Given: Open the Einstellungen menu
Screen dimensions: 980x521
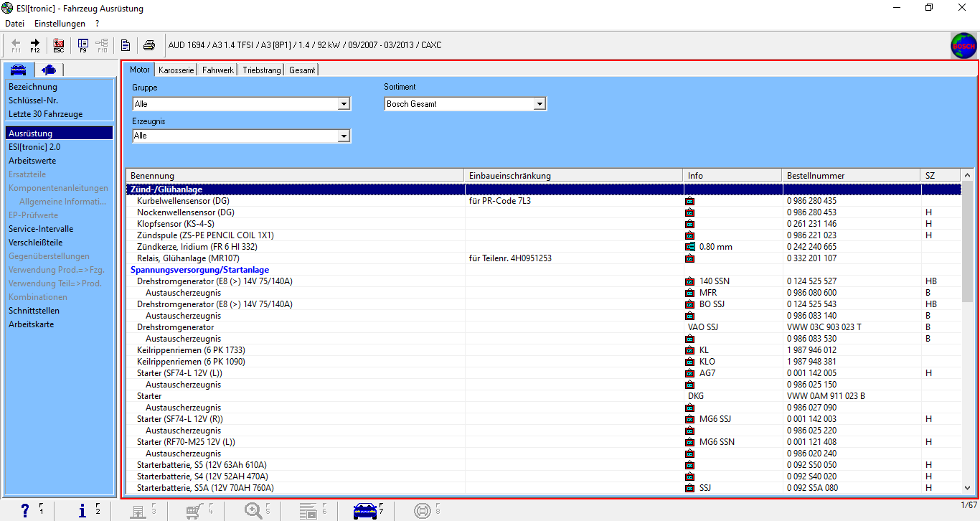Looking at the screenshot, I should (x=60, y=24).
